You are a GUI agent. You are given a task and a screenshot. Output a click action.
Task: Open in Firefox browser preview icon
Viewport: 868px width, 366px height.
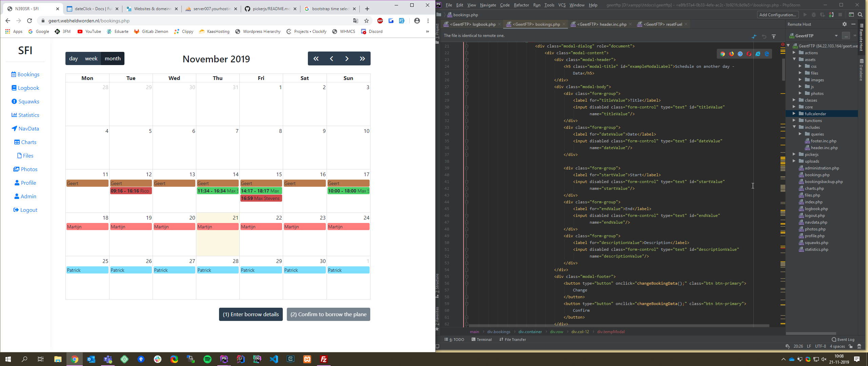[x=731, y=54]
